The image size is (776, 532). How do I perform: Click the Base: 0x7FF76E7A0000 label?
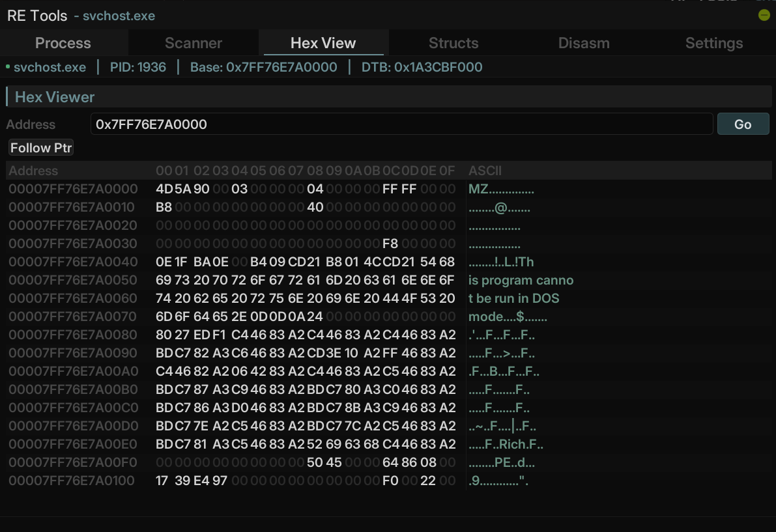tap(263, 67)
